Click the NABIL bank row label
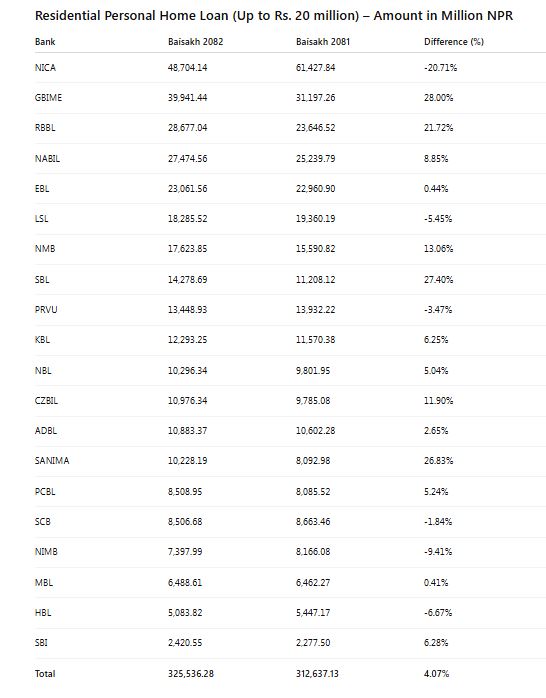Viewport: 546px width, 698px height. coord(47,158)
